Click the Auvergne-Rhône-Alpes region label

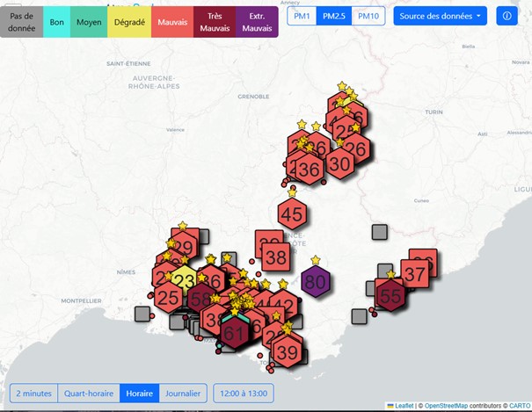[x=154, y=83]
